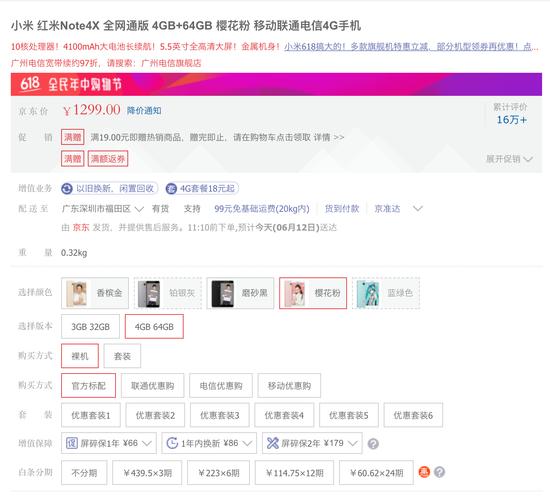Open the 小米618搞大的 promotion link
Screen dimensions: 550x500
pos(411,46)
